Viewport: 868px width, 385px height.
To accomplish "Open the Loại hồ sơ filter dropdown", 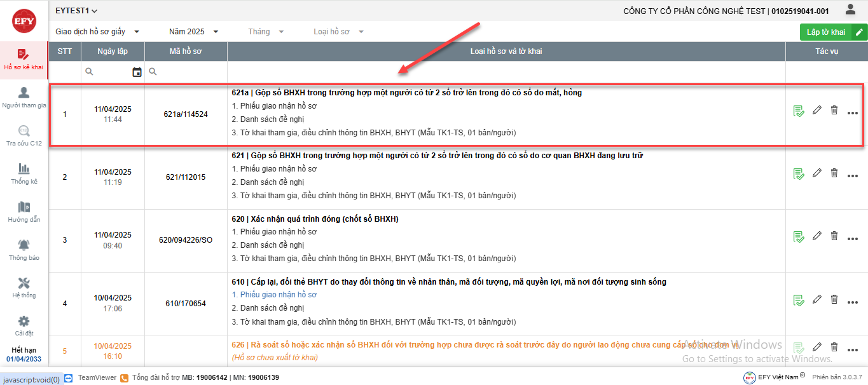I will (x=338, y=32).
